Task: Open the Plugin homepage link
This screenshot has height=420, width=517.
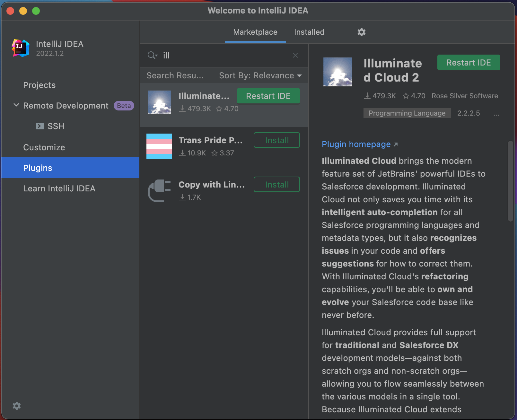Action: coord(356,144)
